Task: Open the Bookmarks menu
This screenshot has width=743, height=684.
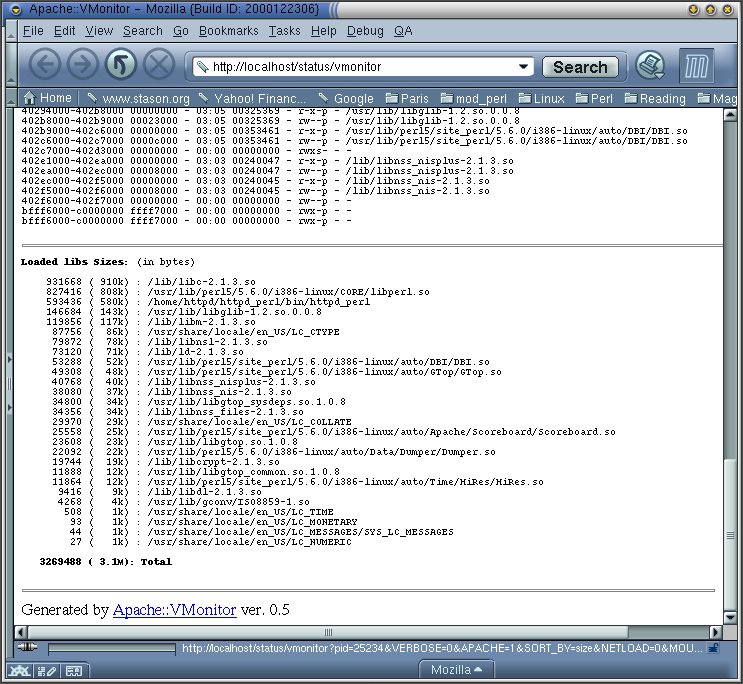Action: click(228, 31)
